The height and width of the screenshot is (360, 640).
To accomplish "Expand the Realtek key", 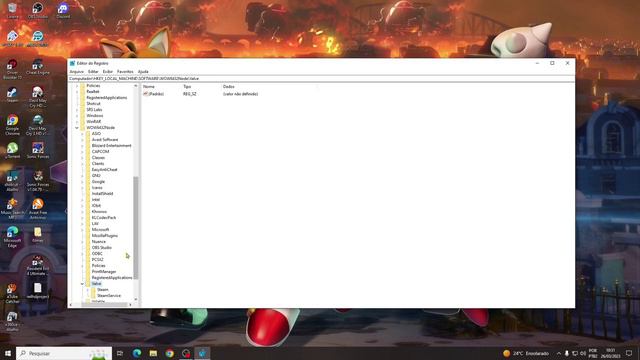I will (77, 92).
